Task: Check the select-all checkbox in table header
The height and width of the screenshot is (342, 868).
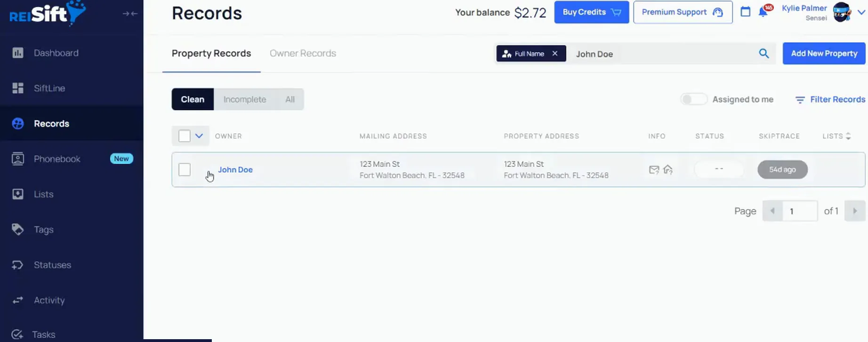Action: [185, 136]
